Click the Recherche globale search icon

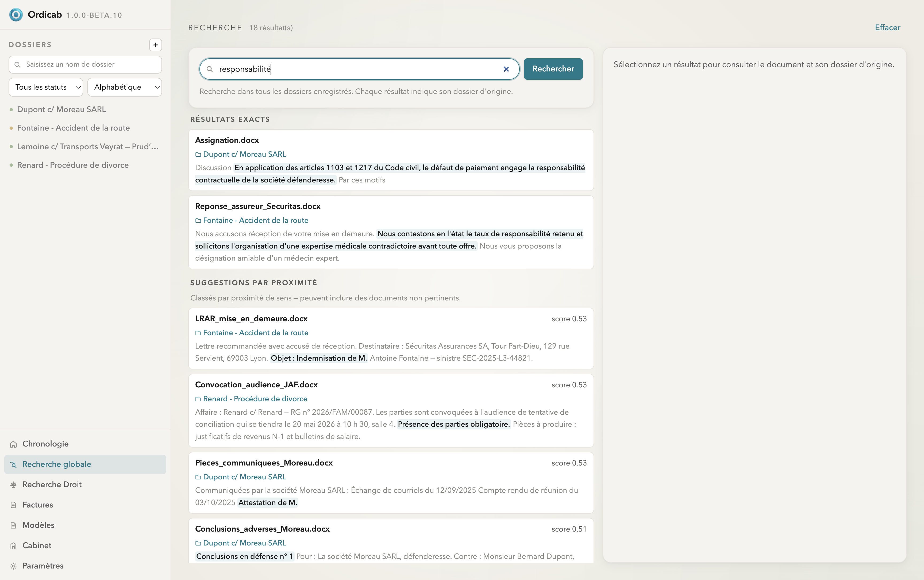(x=13, y=464)
